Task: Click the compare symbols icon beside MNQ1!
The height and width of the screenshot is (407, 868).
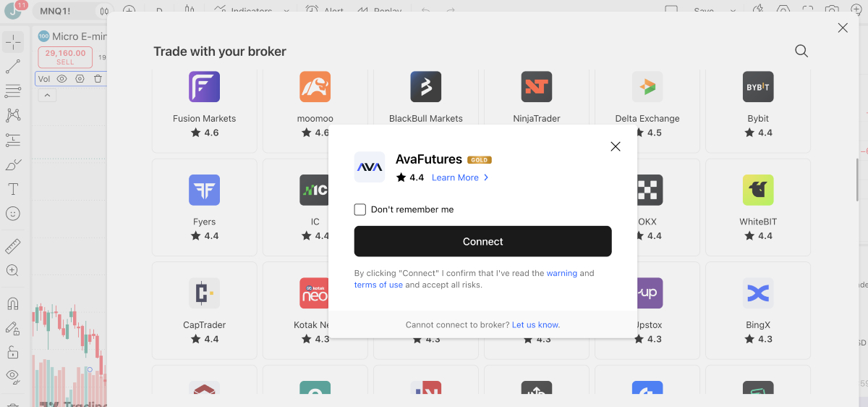Action: coord(105,11)
